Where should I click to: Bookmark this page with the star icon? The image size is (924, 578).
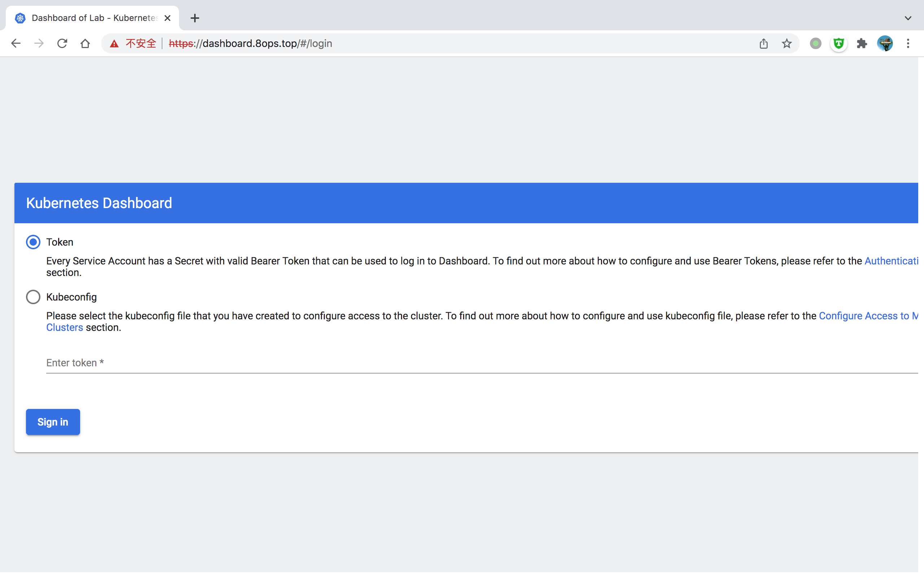point(786,44)
